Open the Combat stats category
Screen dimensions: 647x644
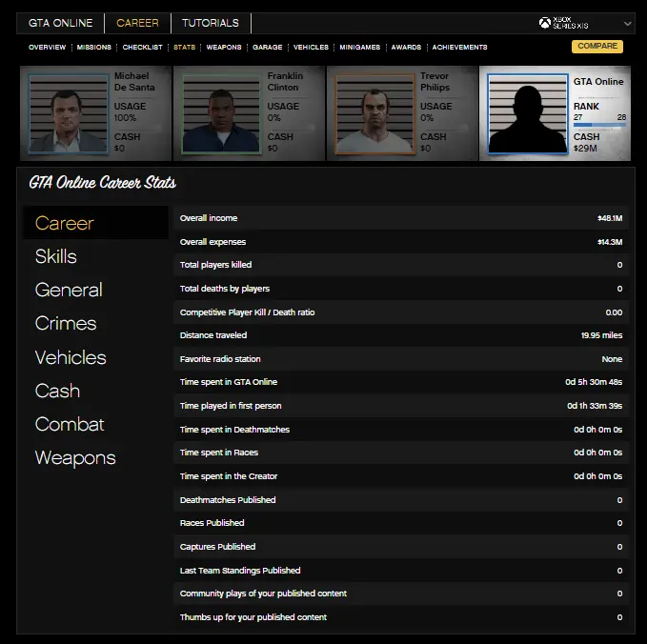(70, 424)
